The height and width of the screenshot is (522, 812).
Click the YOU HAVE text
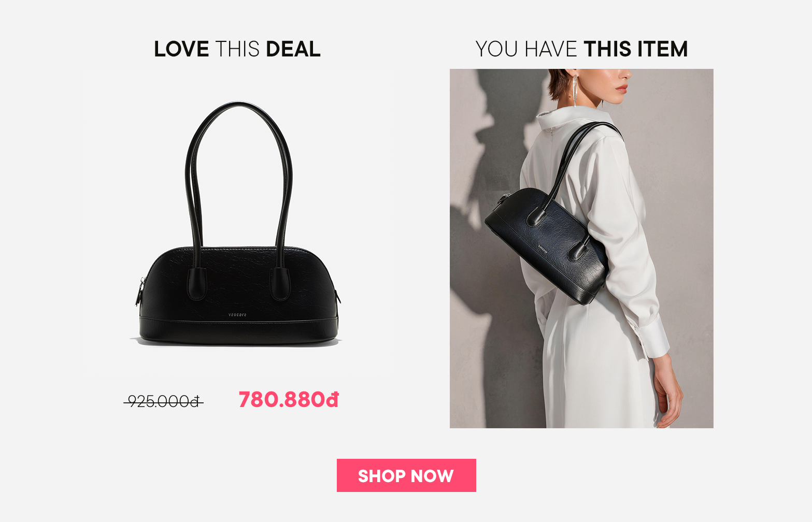tap(526, 49)
